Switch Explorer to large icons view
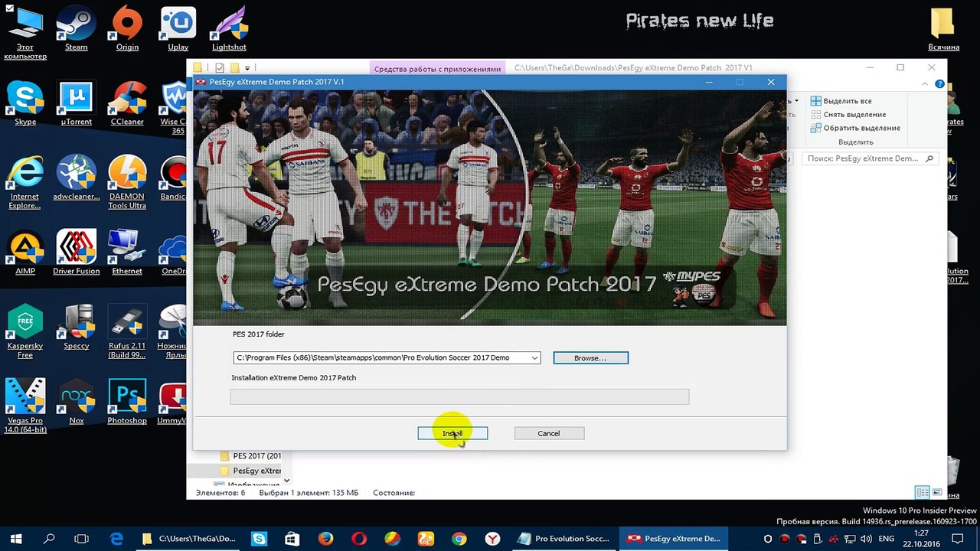 (937, 493)
